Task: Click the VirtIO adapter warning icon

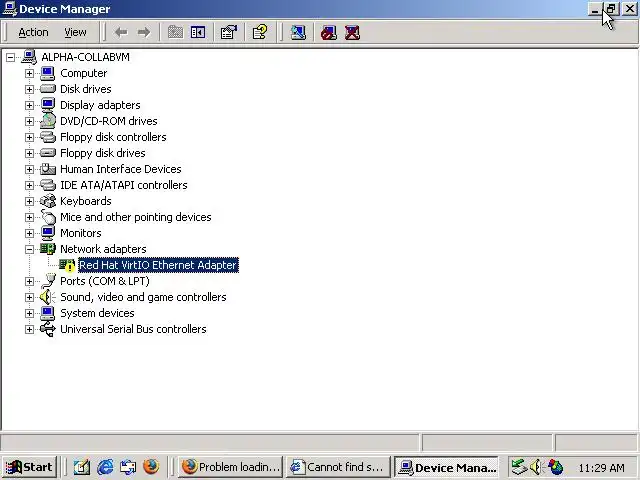Action: 67,265
